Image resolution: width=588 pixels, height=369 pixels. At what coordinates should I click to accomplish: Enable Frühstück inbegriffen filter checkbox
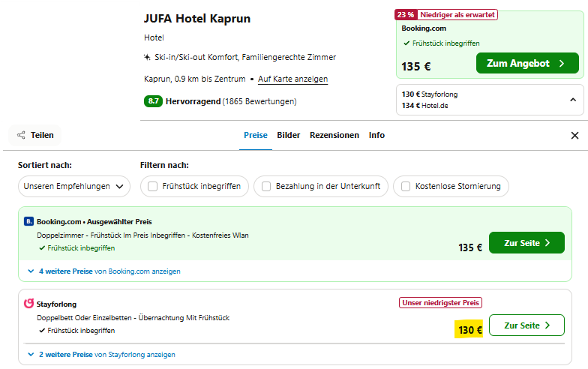[153, 186]
